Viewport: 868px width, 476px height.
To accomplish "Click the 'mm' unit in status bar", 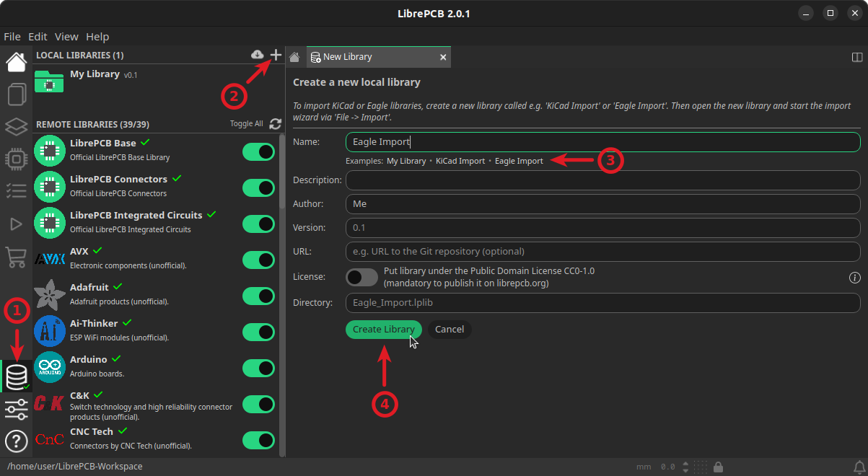I will point(643,467).
